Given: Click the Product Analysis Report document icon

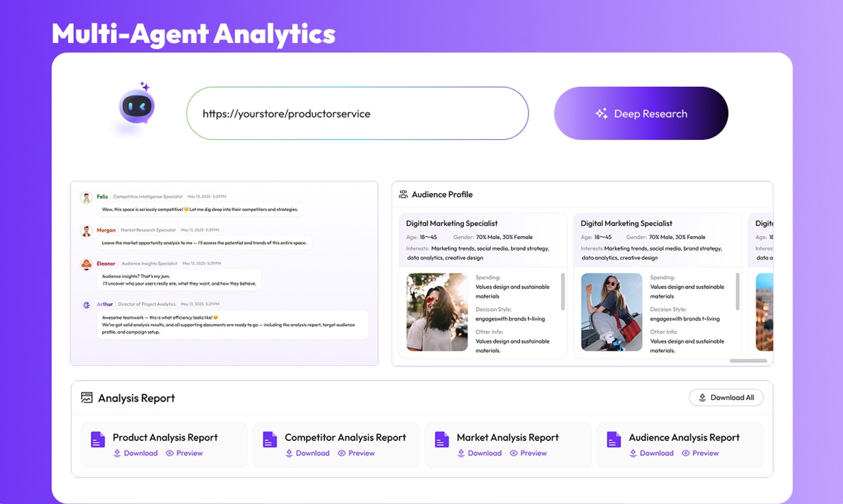Looking at the screenshot, I should 98,439.
